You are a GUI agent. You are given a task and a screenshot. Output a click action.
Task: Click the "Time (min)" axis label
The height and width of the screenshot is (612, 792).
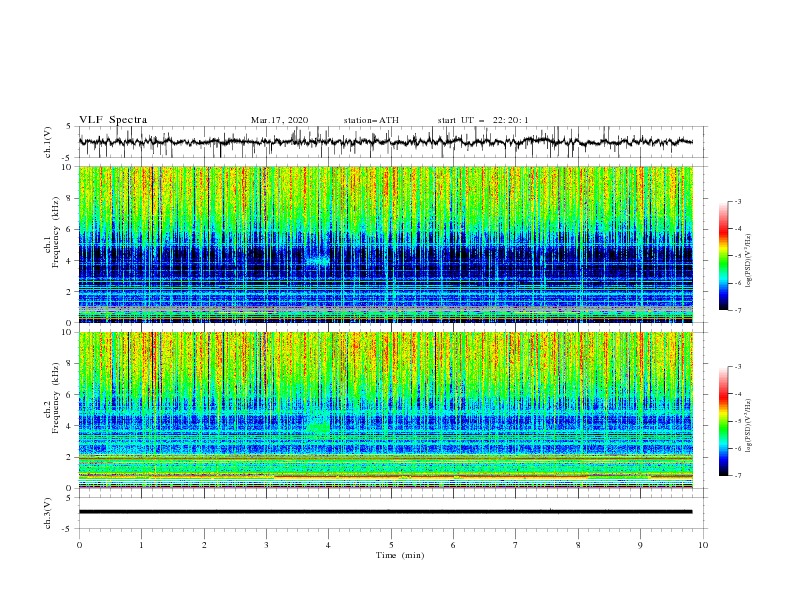click(400, 555)
